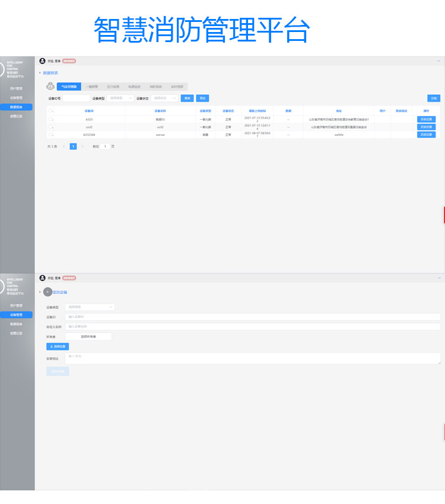Click page number 1 in the pagination
The image size is (445, 504).
pyautogui.click(x=73, y=146)
